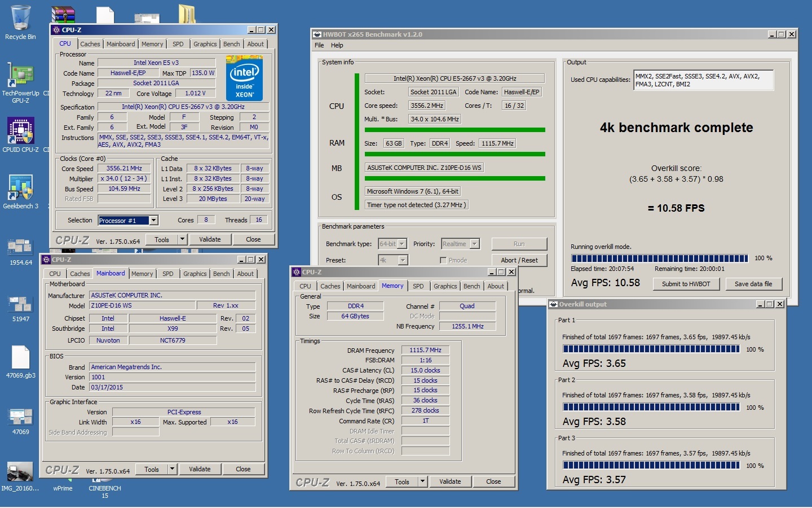Click Save data file button
The width and height of the screenshot is (812, 508).
click(x=753, y=284)
